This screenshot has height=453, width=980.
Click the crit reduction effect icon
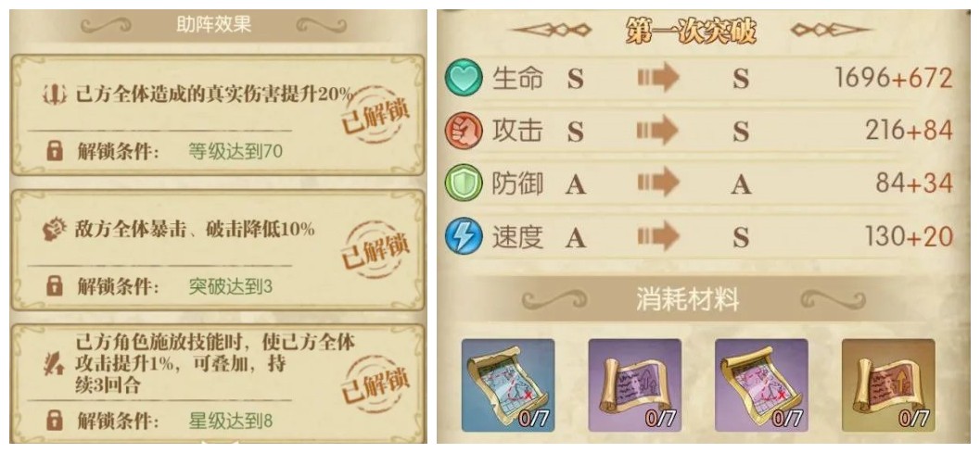click(x=55, y=230)
